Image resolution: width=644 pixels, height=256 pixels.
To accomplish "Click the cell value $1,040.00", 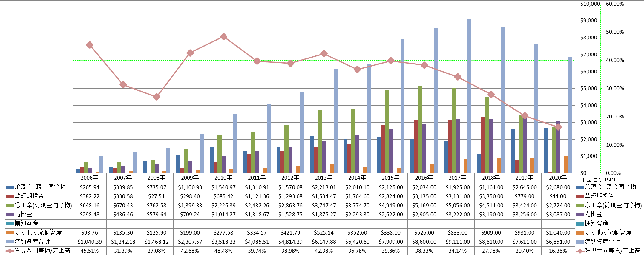I will point(558,233).
